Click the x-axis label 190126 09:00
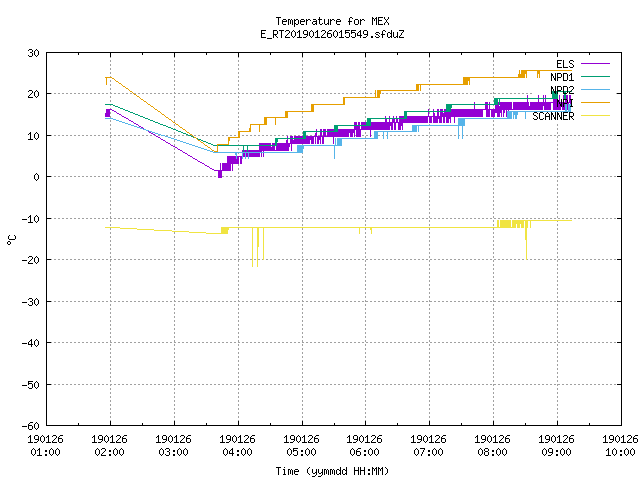Viewport: 640px width, 480px height. point(557,445)
